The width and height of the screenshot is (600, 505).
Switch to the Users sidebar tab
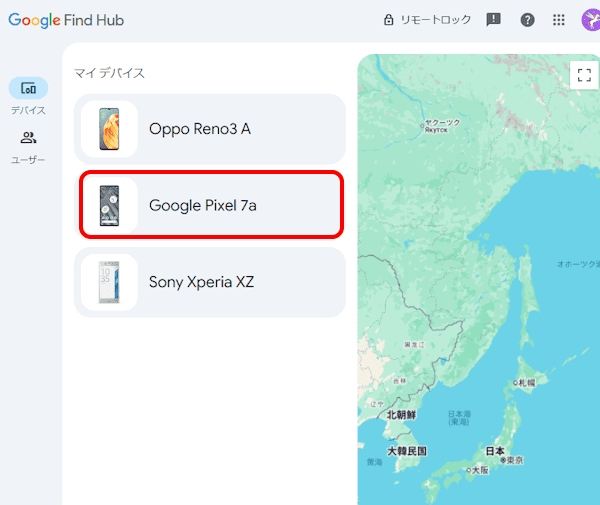[x=28, y=140]
